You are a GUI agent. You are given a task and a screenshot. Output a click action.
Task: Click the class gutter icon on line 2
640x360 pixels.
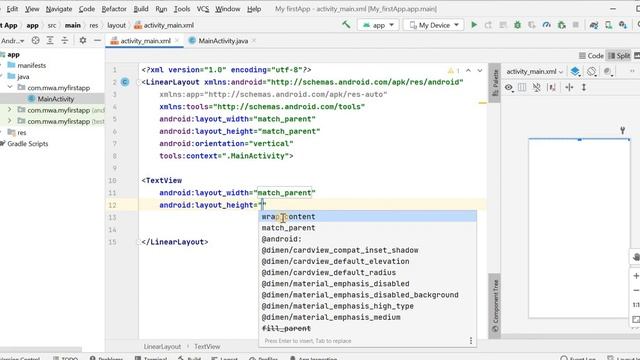coord(125,82)
